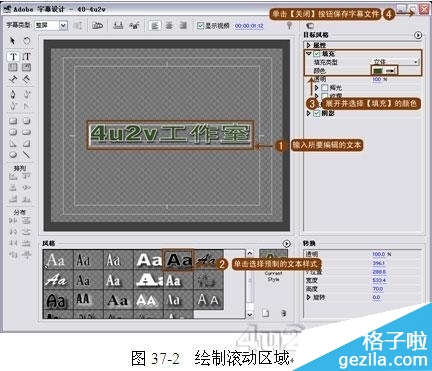Collapse the 填充 fill section
Image resolution: width=432 pixels, height=371 pixels.
[309, 53]
